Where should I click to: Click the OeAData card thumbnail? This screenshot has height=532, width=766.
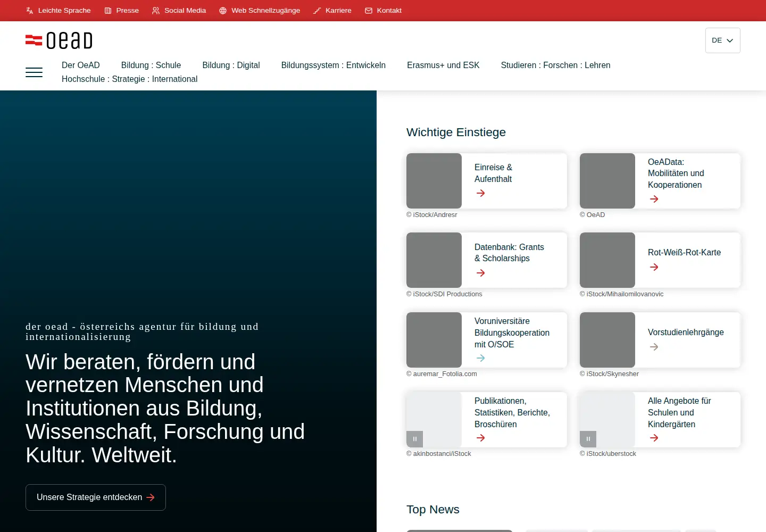pyautogui.click(x=607, y=181)
